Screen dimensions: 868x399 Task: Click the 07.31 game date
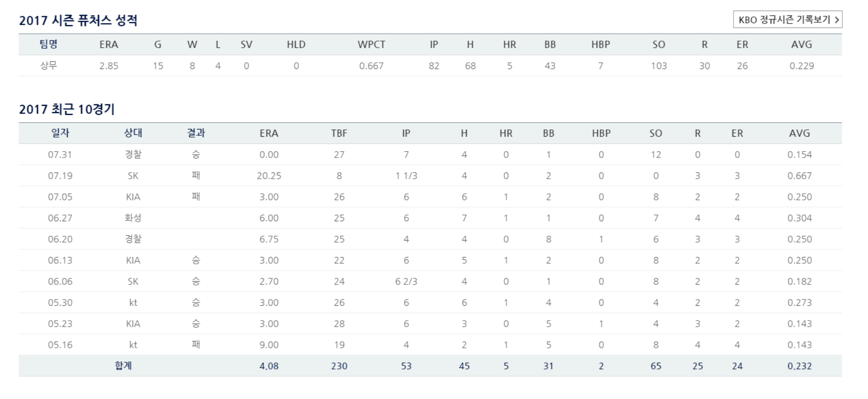click(60, 155)
